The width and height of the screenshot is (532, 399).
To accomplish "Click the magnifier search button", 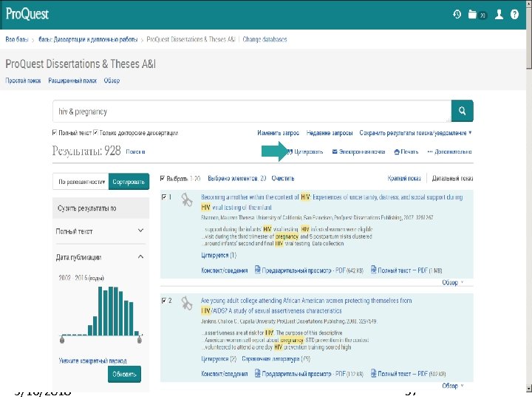I will coord(462,111).
